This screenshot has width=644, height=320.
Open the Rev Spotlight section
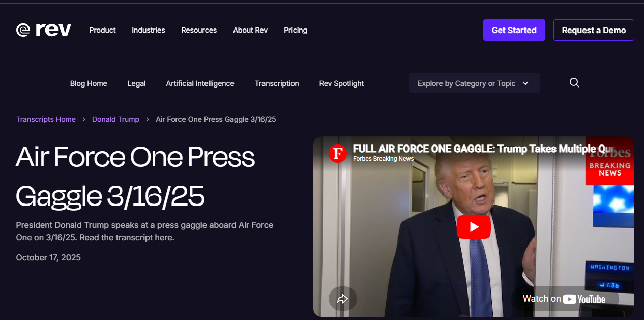point(341,83)
